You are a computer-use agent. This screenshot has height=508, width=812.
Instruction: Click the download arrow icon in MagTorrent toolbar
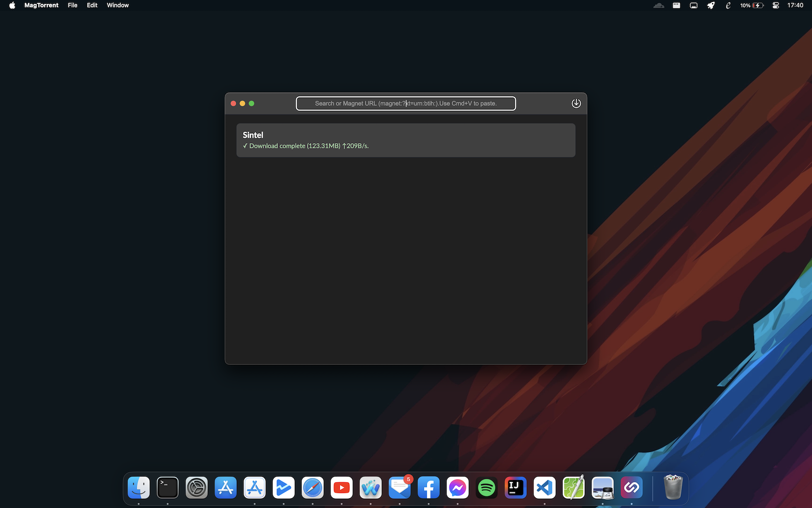576,104
